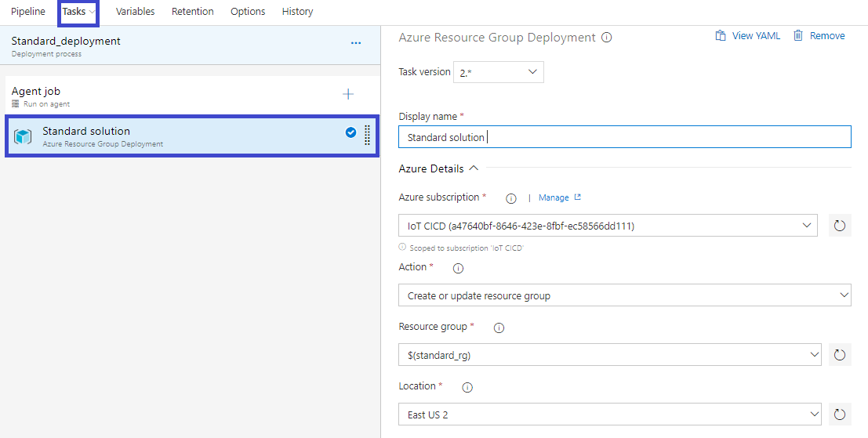Click info icon beside Azure Resource Group Deployment title
868x438 pixels.
[x=607, y=38]
